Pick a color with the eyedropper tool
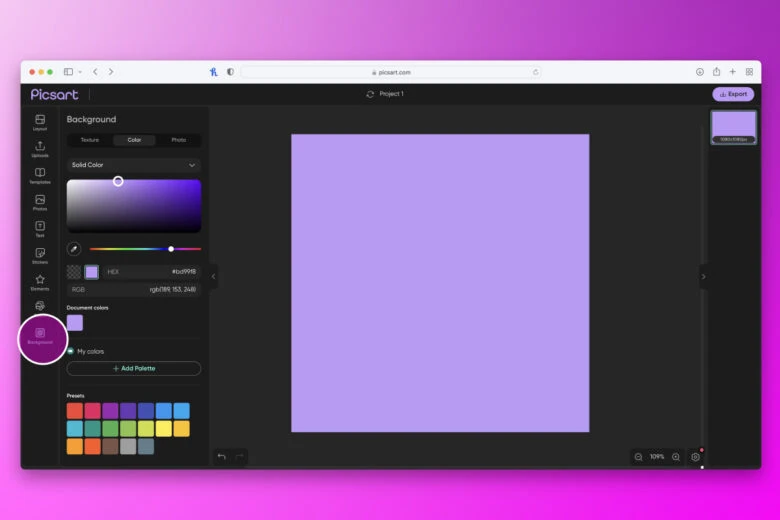This screenshot has height=520, width=780. pos(74,249)
